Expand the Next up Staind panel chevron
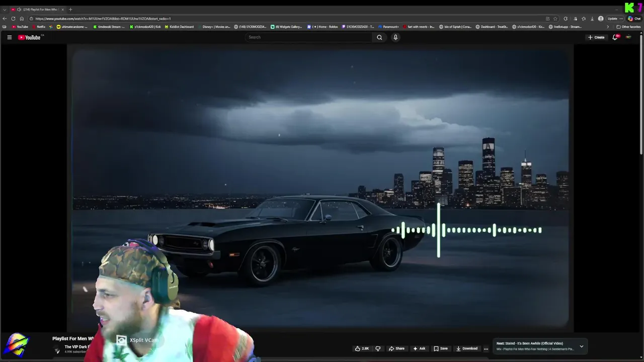Screen dimensions: 644x362 pos(581,346)
